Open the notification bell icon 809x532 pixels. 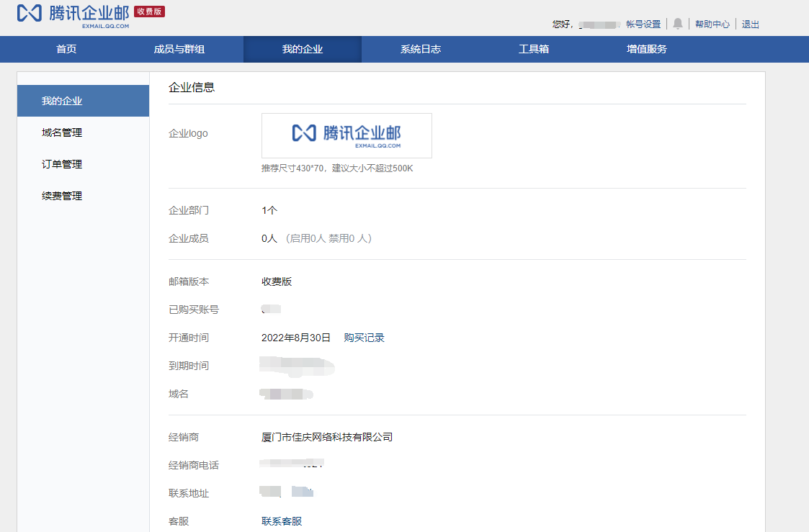[678, 24]
